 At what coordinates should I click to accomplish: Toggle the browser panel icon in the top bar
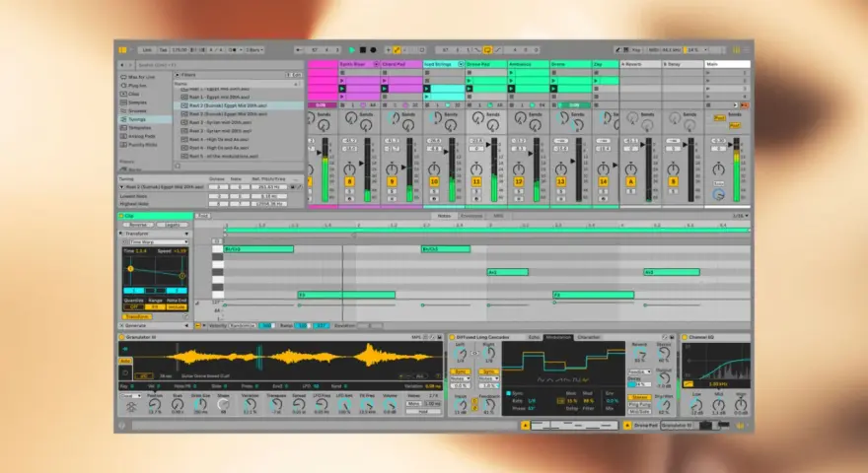coord(123,50)
